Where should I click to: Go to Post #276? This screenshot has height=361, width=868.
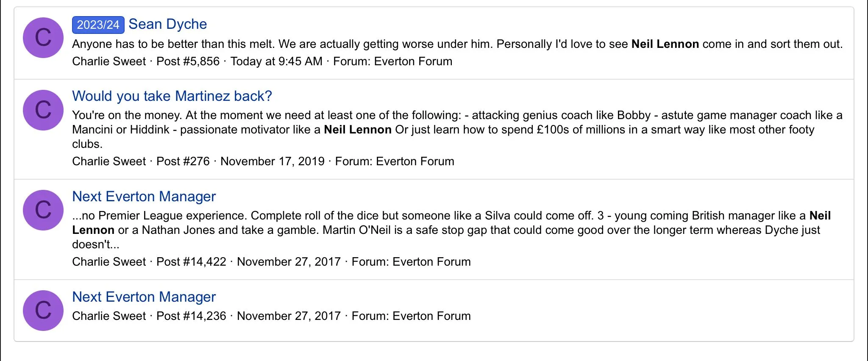[x=183, y=161]
